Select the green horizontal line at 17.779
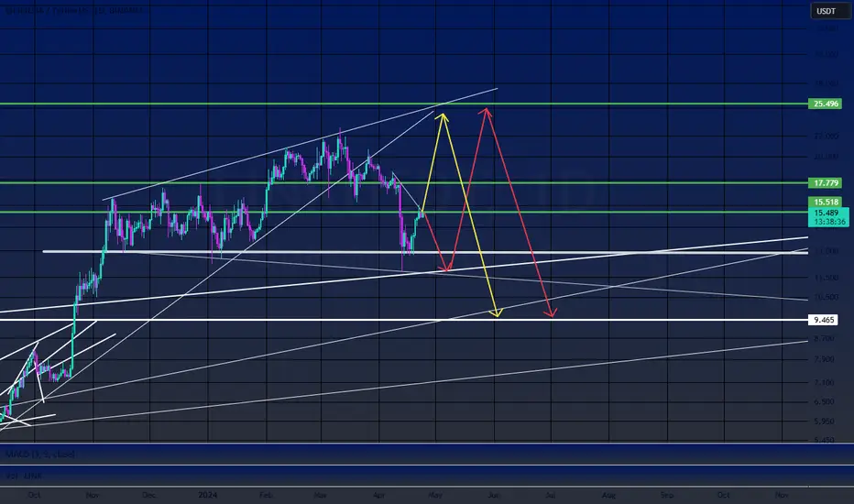Screen dimensions: 854x504 point(403,182)
